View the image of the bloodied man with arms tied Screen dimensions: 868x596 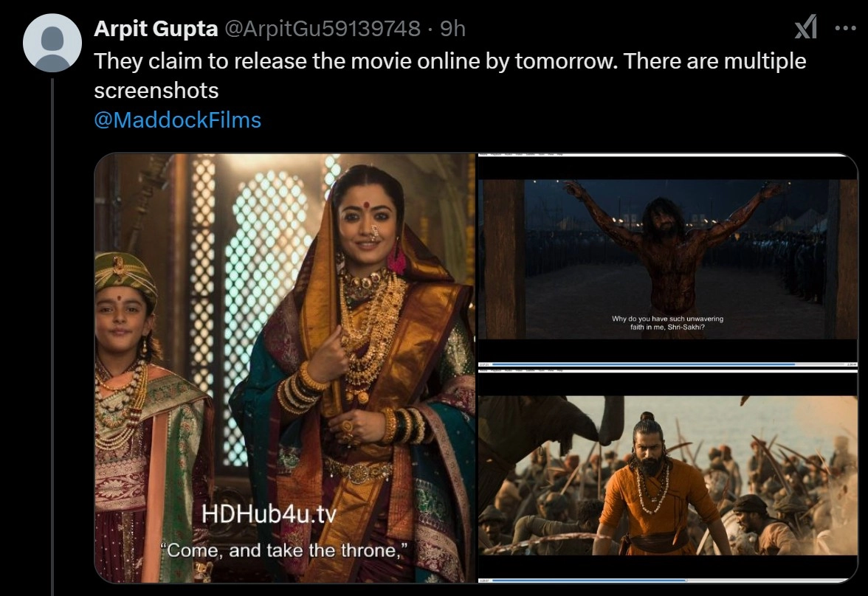coord(667,260)
